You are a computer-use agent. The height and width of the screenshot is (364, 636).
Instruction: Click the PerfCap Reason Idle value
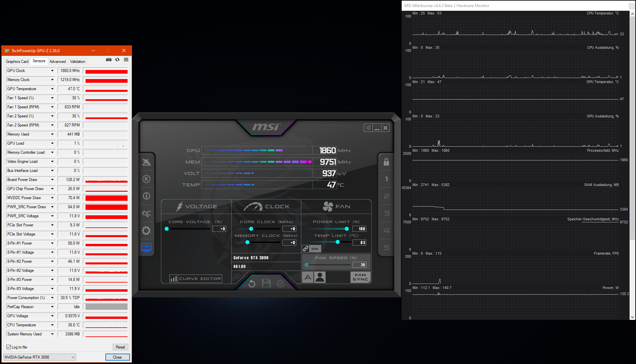[x=69, y=307]
